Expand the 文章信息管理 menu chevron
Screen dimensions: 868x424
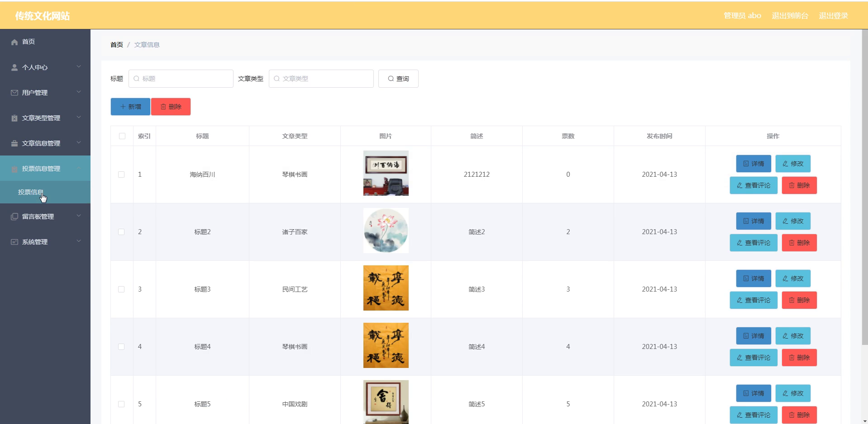(79, 143)
